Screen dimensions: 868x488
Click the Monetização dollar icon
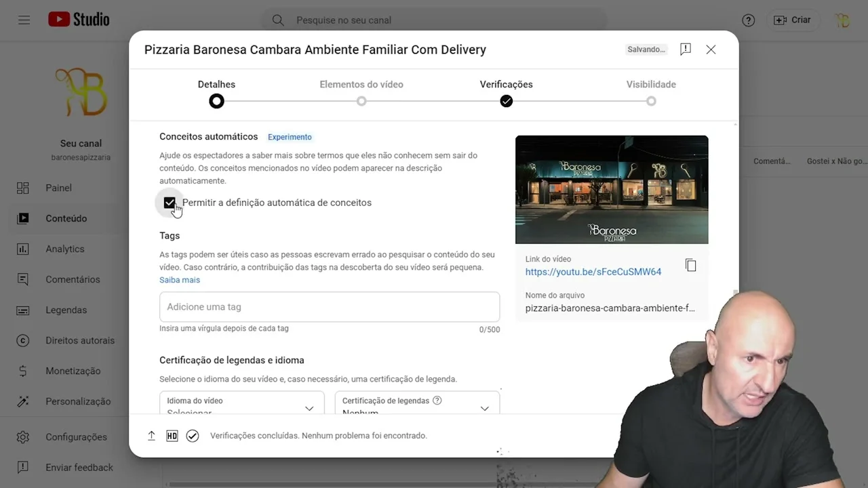23,371
